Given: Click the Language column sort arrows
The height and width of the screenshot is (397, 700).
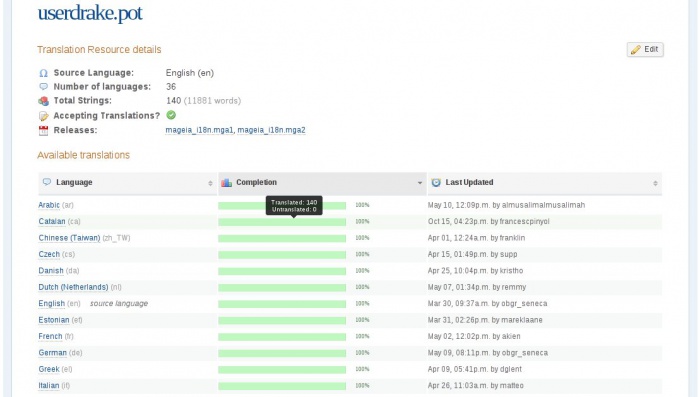Looking at the screenshot, I should coord(210,183).
